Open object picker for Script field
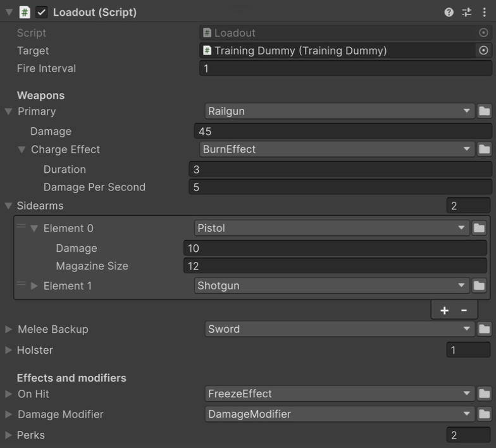 click(x=483, y=33)
